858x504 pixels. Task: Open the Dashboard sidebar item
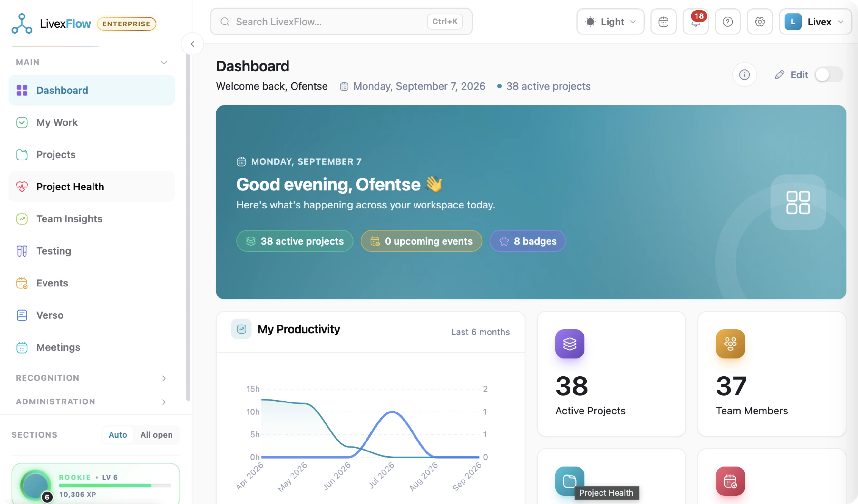92,90
